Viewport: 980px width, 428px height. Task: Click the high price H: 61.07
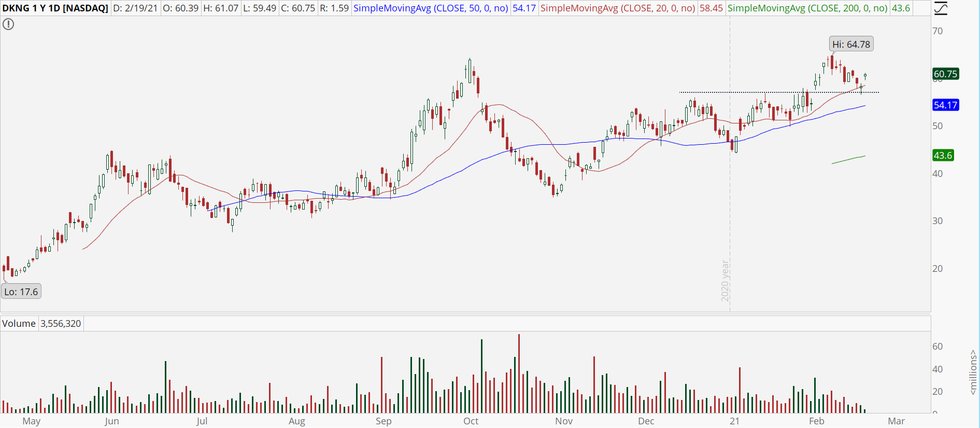coord(220,8)
